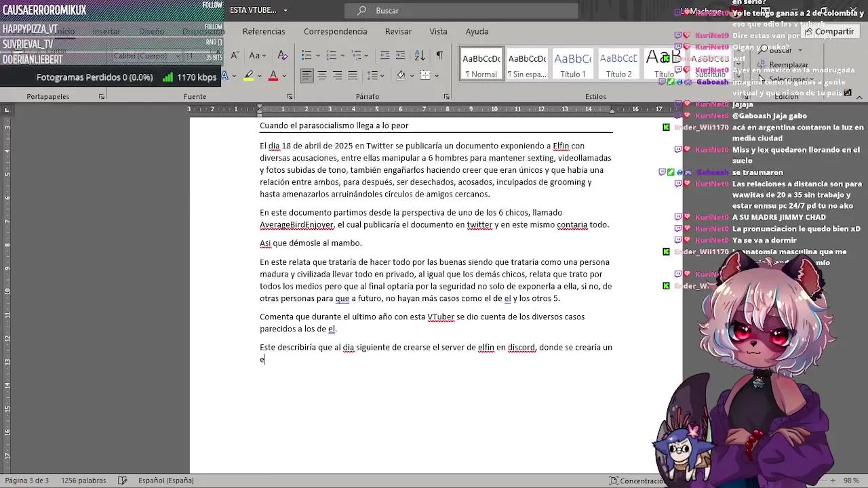Apply the Título 2 style

pyautogui.click(x=618, y=64)
